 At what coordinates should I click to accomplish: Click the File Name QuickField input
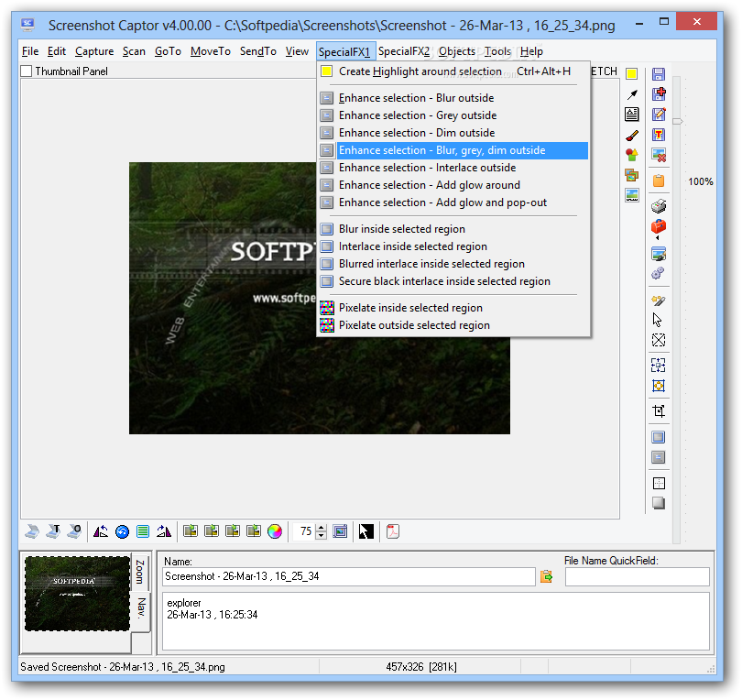638,576
